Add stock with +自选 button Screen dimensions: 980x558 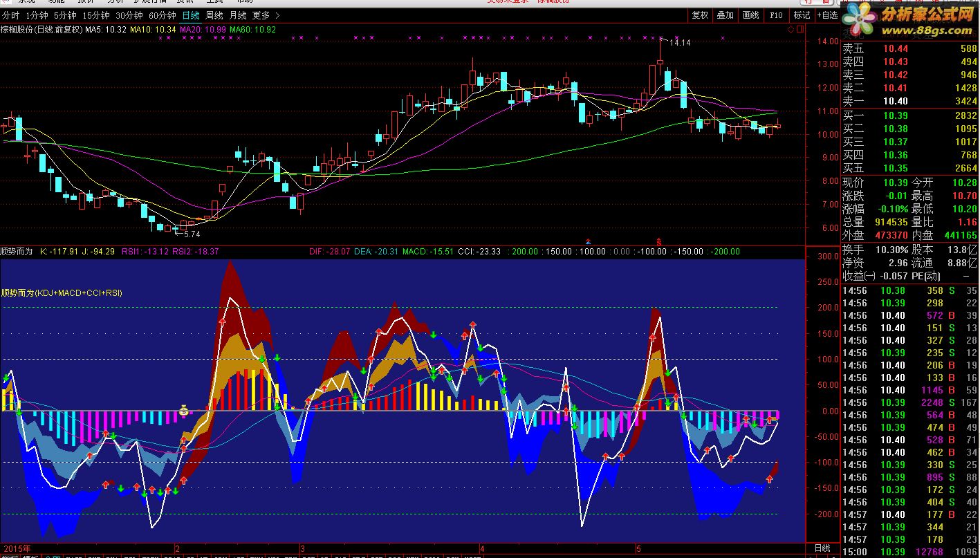[827, 15]
